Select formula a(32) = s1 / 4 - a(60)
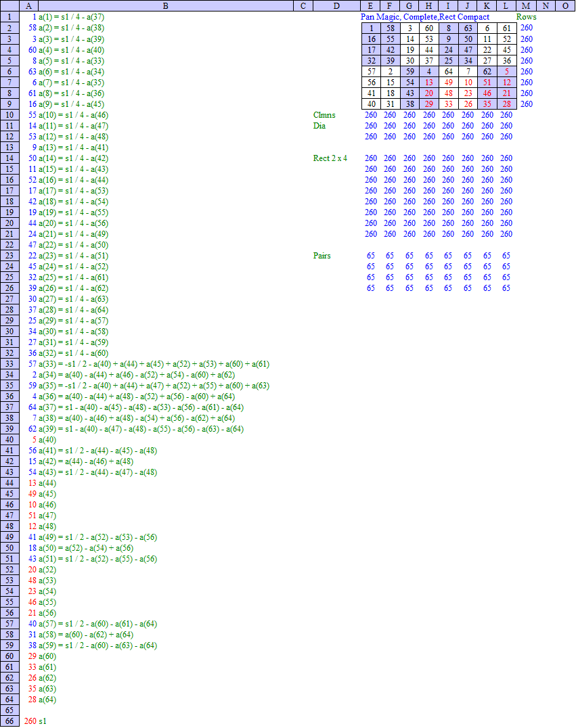 (x=73, y=353)
